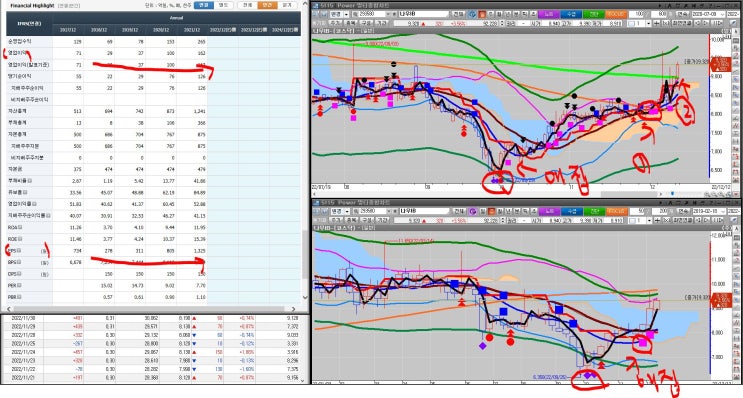Select monthly period button in bottom chart toolbar
This screenshot has width=743, height=398.
(500, 211)
